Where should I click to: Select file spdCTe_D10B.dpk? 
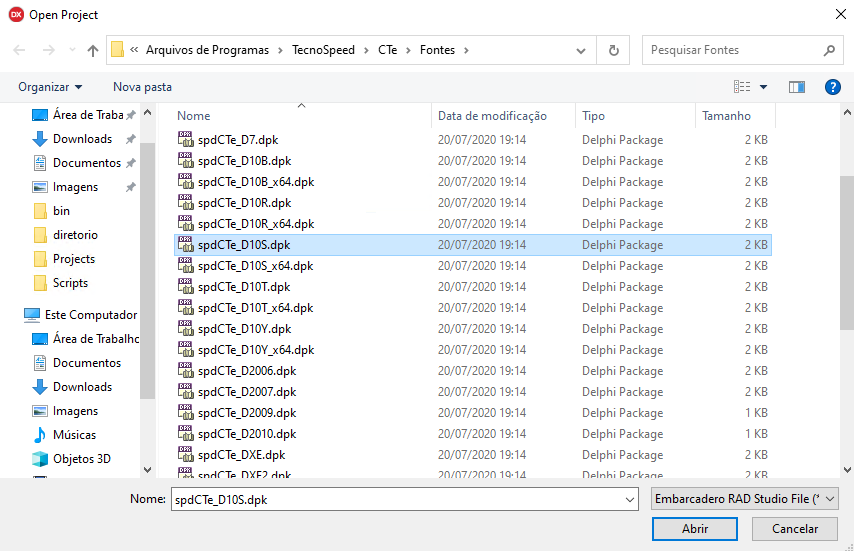click(245, 161)
